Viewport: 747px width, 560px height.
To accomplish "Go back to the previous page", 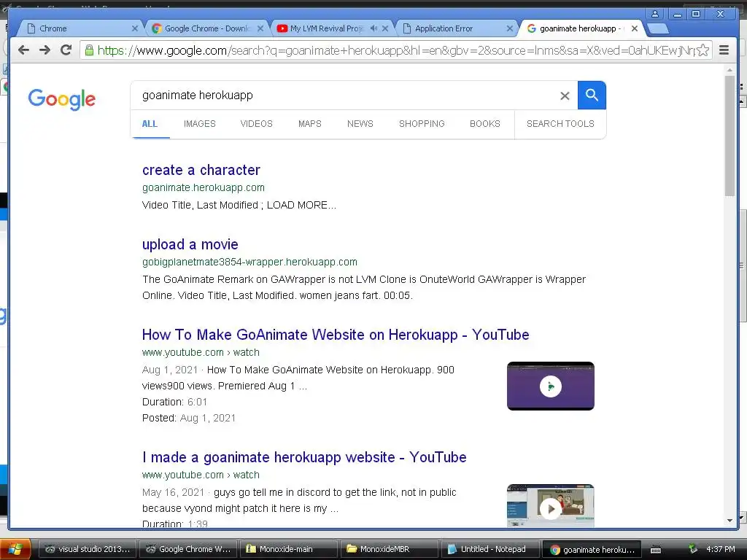I will pos(23,50).
